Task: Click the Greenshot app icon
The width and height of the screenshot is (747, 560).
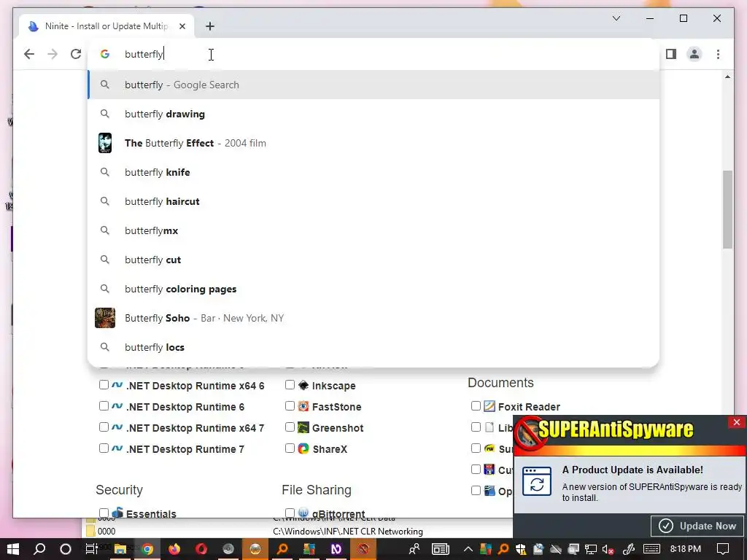Action: click(303, 427)
